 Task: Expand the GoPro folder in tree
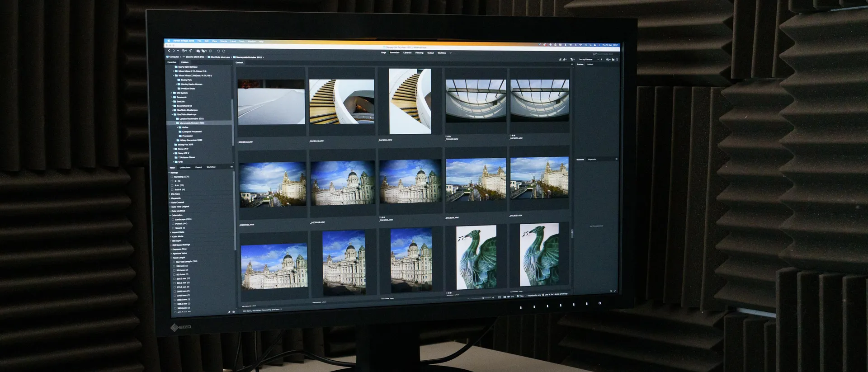coord(178,127)
